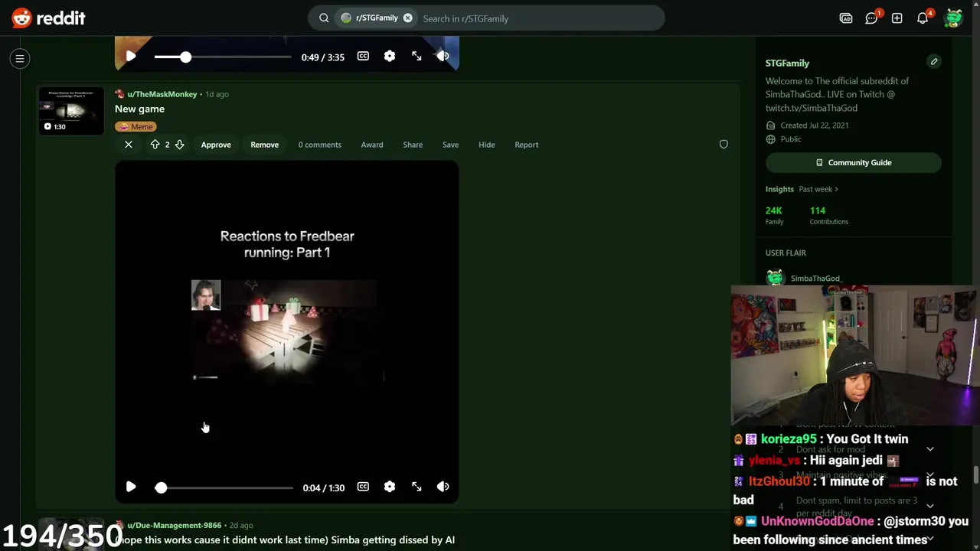Open 0 comments on New game post
This screenshot has width=980, height=551.
coord(320,145)
